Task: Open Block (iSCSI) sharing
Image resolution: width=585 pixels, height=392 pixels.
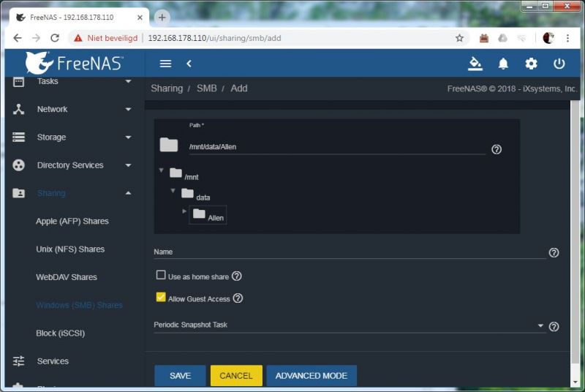Action: pos(60,333)
